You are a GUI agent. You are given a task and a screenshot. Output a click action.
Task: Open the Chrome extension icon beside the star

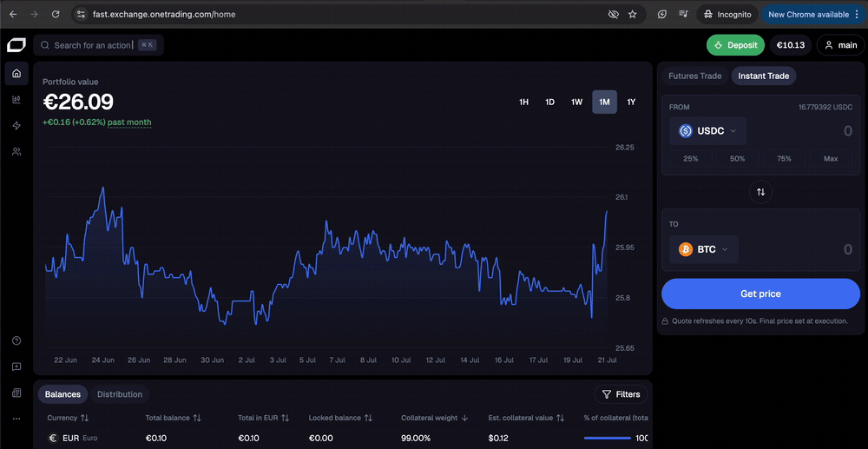[x=662, y=15]
